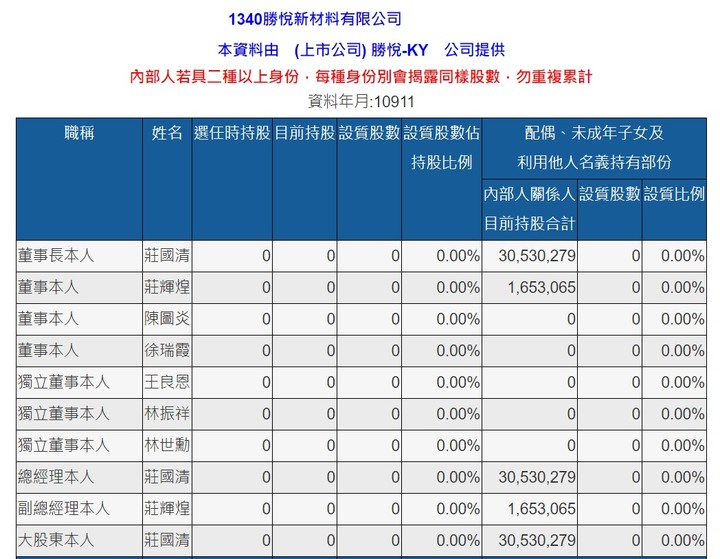The height and width of the screenshot is (559, 720).
Task: Click the 內部人關係人目前持股合計 column header
Action: click(529, 209)
